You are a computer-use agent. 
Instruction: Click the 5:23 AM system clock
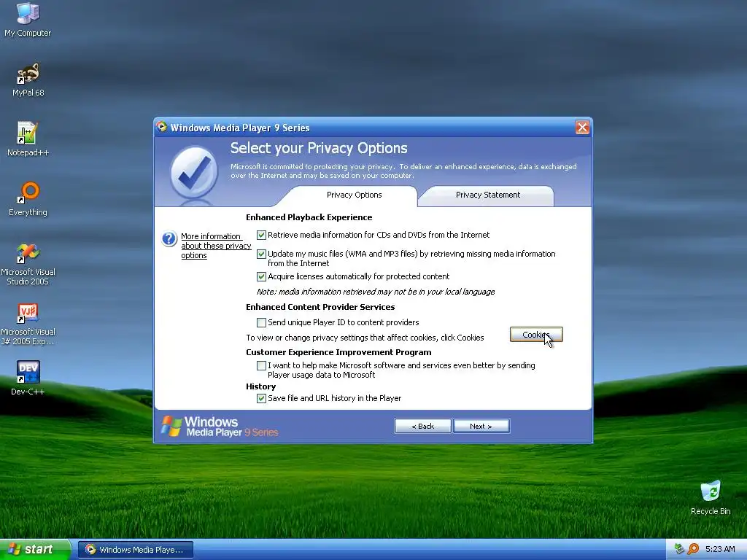pyautogui.click(x=720, y=549)
